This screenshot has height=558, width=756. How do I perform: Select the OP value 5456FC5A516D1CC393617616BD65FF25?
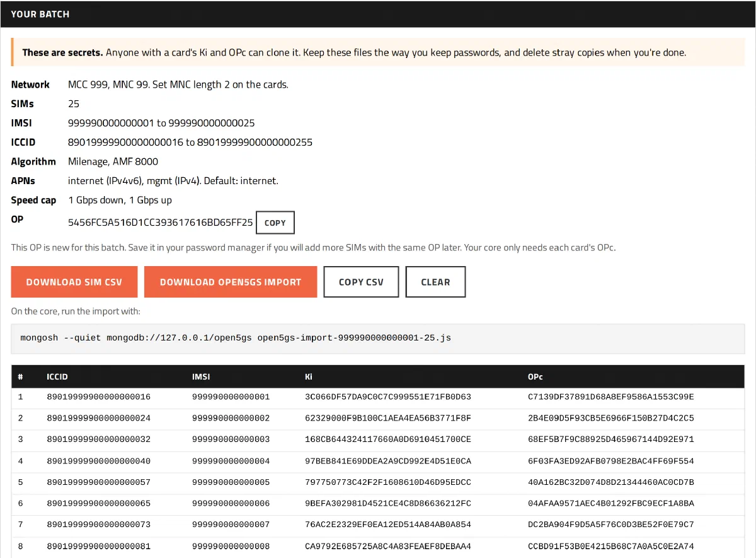[161, 223]
